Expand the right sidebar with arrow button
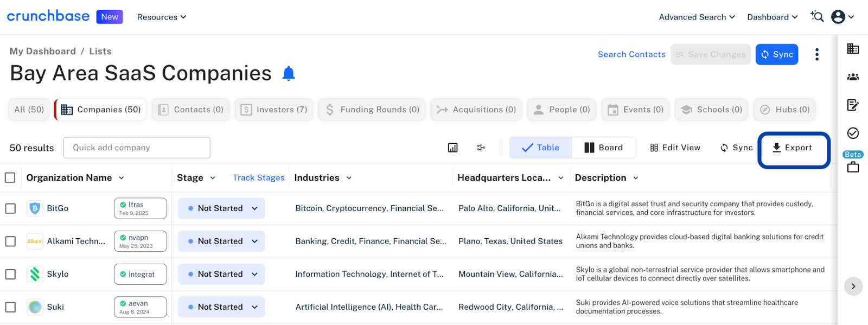The height and width of the screenshot is (325, 868). click(853, 286)
